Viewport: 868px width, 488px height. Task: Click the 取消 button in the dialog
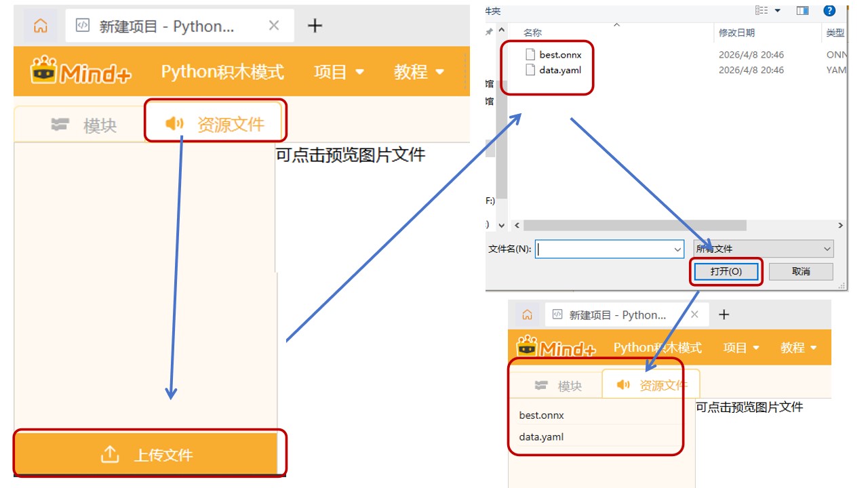click(x=801, y=271)
